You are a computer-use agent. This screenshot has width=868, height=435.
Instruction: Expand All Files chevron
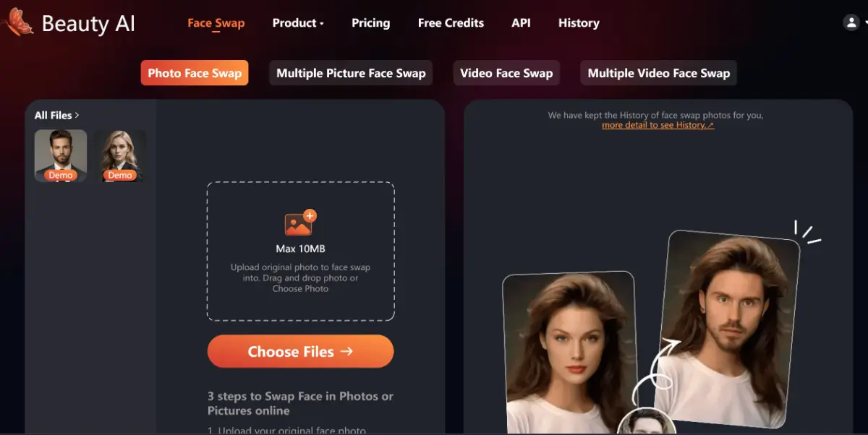click(77, 116)
